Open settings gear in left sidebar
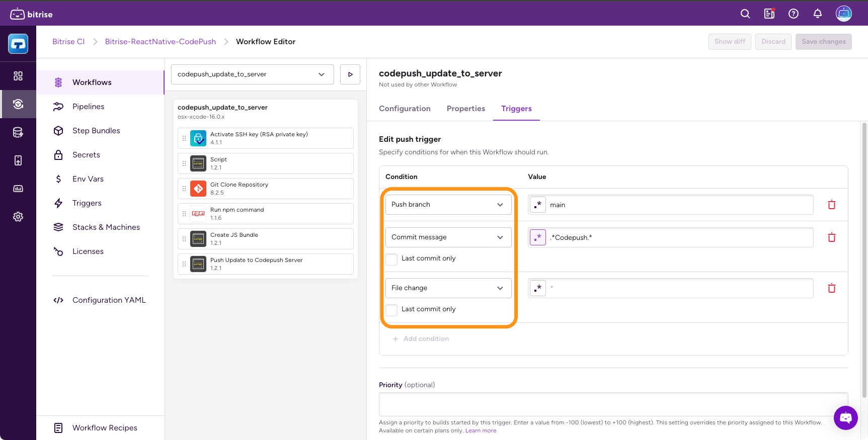Screen dimensions: 868x440 pyautogui.click(x=18, y=217)
